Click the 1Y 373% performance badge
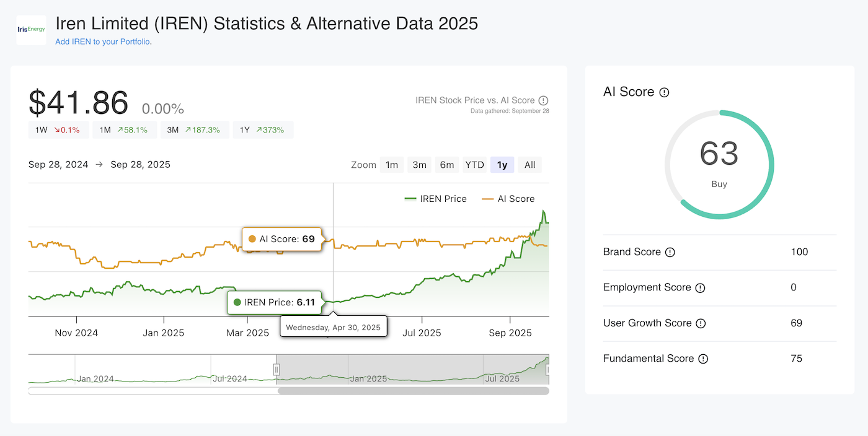This screenshot has height=436, width=868. [x=263, y=130]
